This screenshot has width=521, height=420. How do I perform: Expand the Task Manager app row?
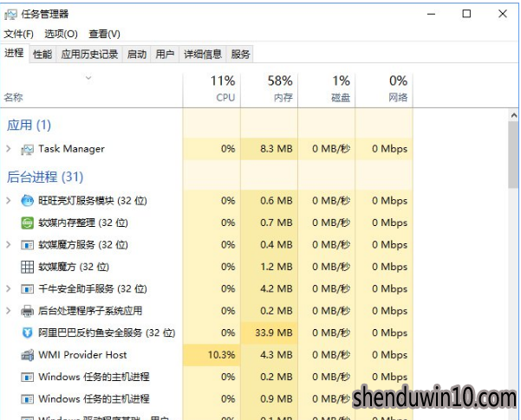tap(9, 149)
